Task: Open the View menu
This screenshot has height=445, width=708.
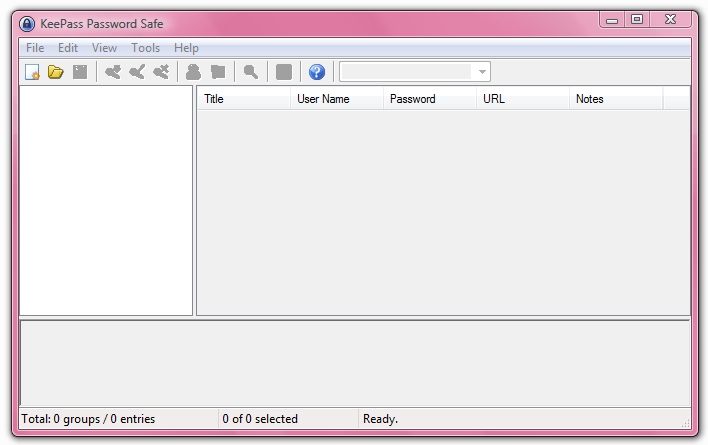Action: (x=104, y=48)
